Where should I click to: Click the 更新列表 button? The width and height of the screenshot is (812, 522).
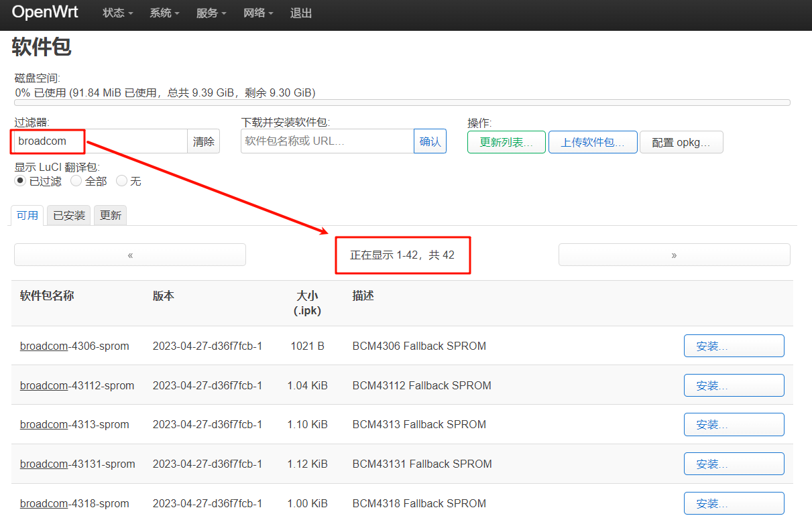point(506,142)
